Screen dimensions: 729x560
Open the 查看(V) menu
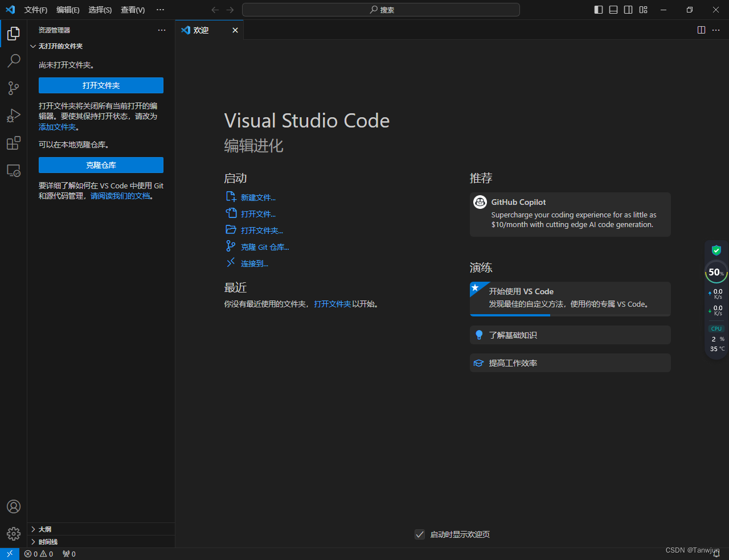point(133,10)
